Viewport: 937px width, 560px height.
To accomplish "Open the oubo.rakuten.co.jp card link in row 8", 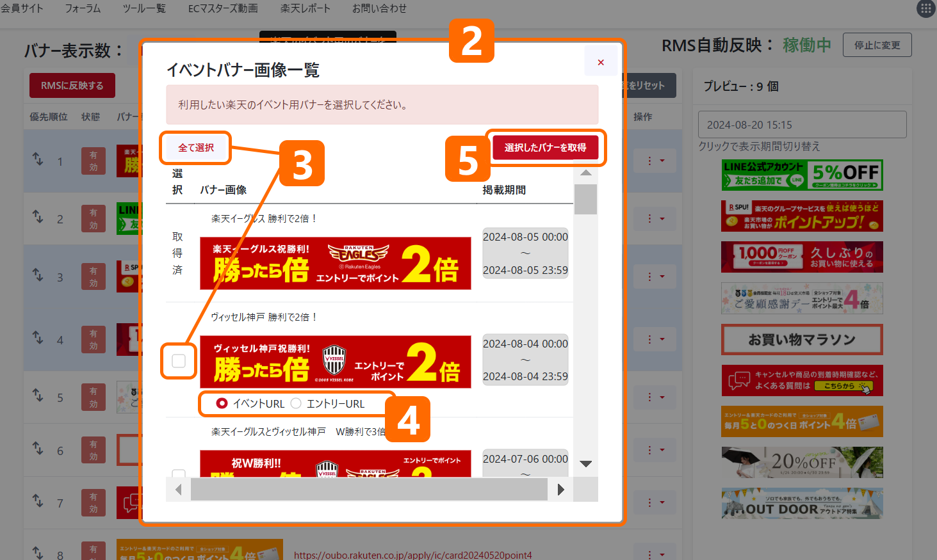I will click(x=413, y=554).
